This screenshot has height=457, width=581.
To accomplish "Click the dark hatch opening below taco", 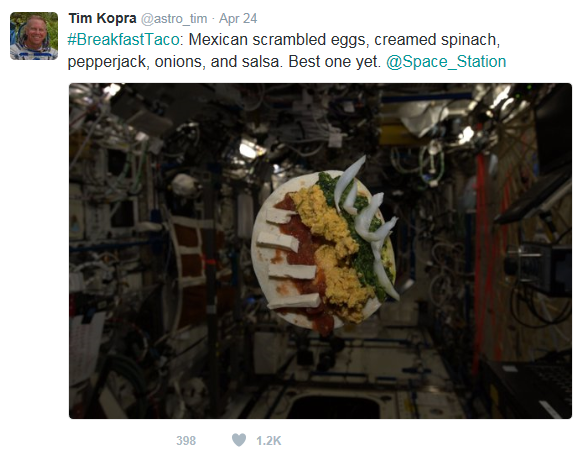I will [x=335, y=407].
